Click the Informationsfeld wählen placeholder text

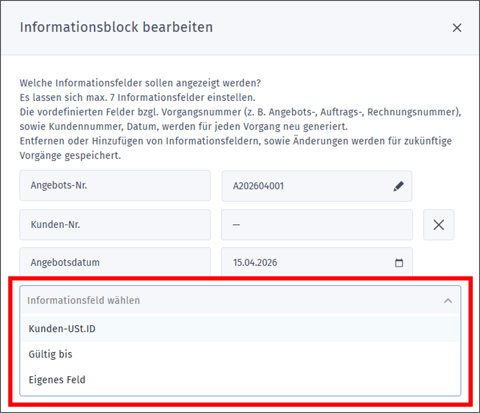[x=84, y=300]
